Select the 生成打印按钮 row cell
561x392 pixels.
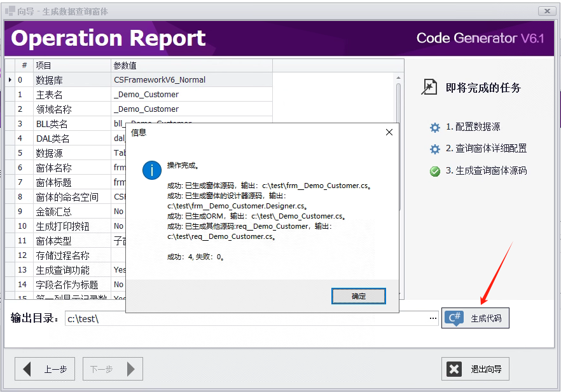coord(72,226)
